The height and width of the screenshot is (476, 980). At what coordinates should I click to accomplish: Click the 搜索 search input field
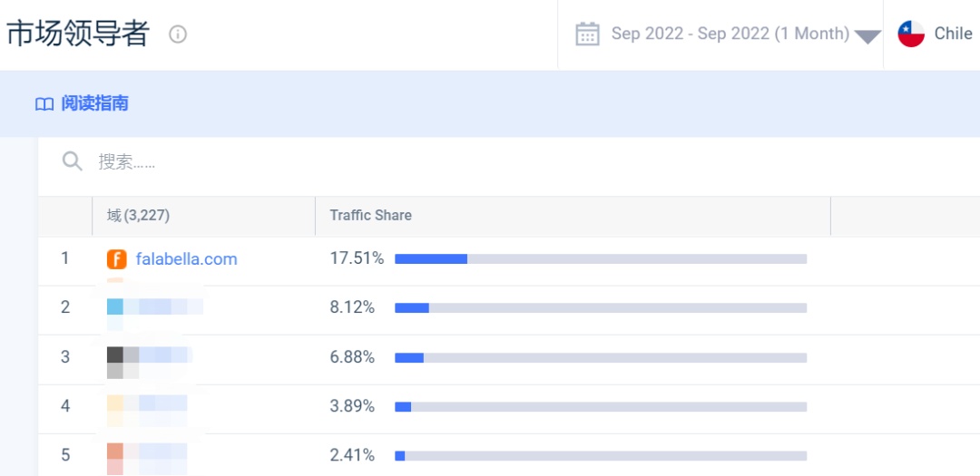(363, 161)
